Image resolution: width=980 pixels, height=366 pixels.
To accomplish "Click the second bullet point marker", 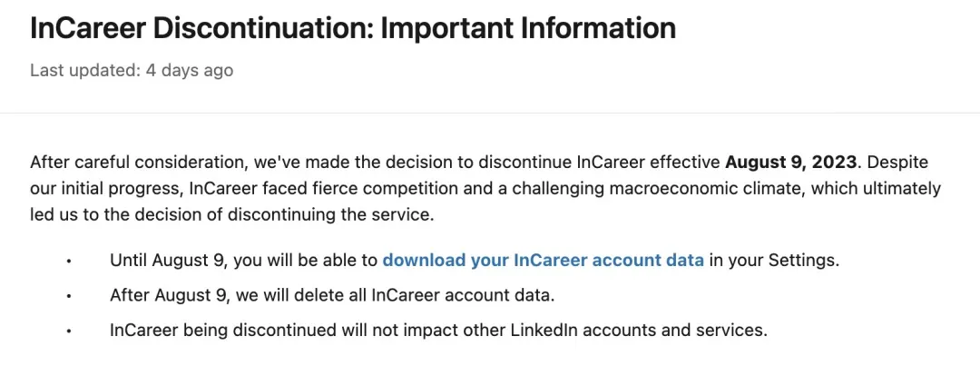I will point(68,297).
